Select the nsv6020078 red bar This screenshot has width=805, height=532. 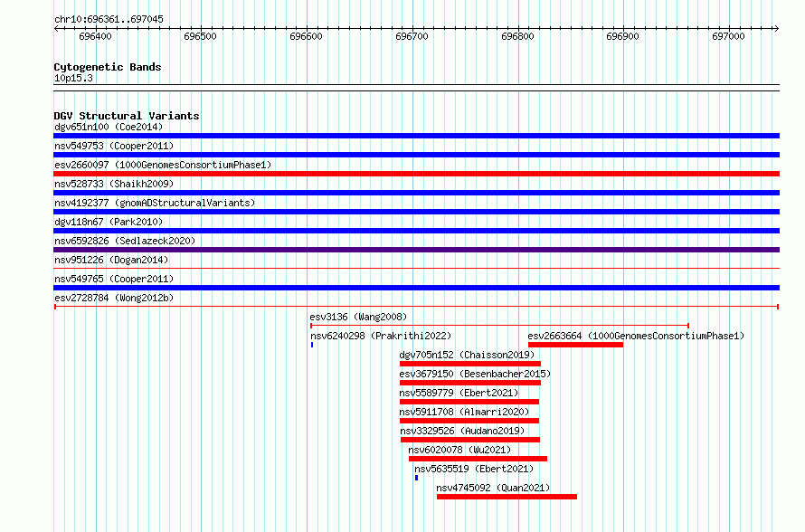478,459
